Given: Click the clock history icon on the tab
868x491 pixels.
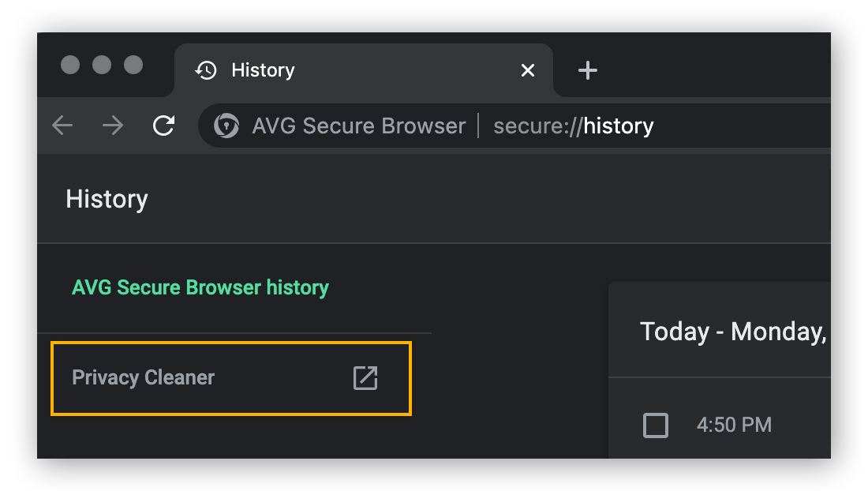Looking at the screenshot, I should click(205, 70).
